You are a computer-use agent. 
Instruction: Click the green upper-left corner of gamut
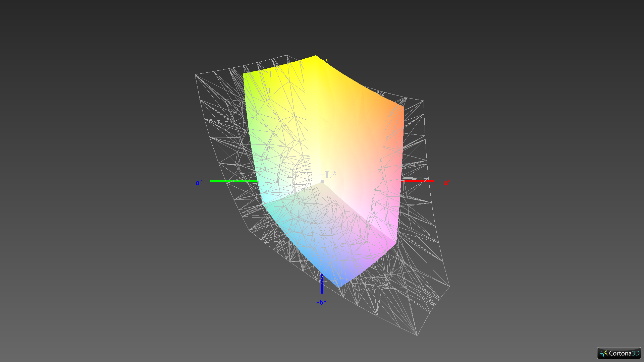pyautogui.click(x=244, y=74)
